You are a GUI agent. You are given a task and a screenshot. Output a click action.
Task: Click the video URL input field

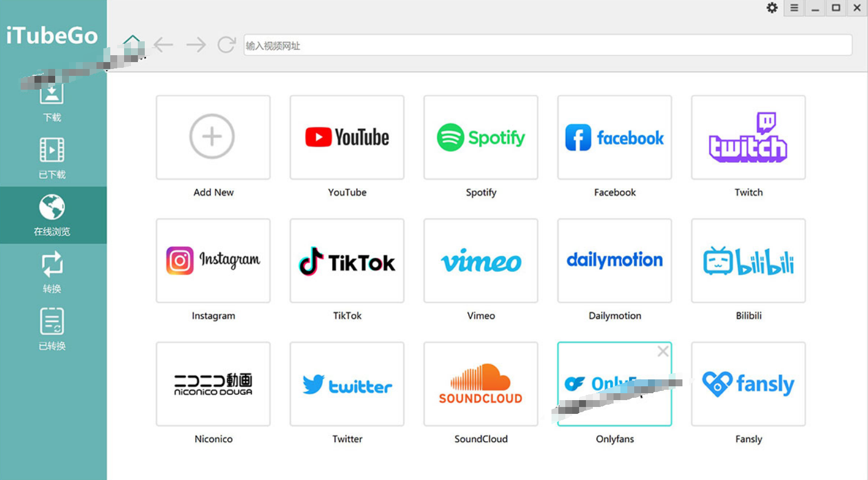[547, 45]
